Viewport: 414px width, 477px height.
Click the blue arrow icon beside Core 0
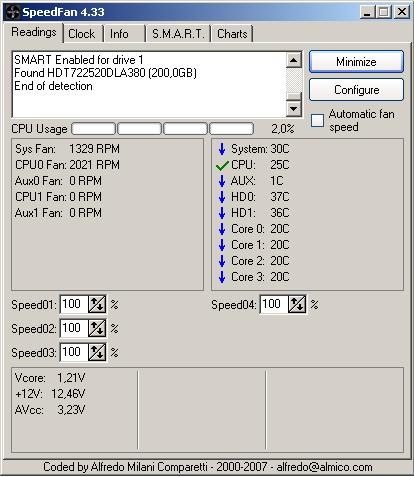click(x=222, y=229)
